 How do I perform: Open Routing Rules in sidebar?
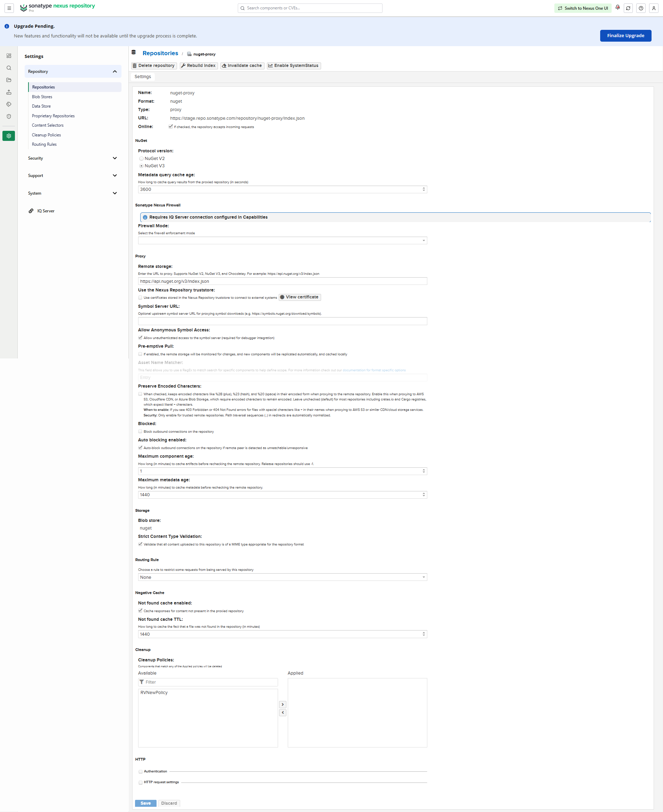click(44, 144)
